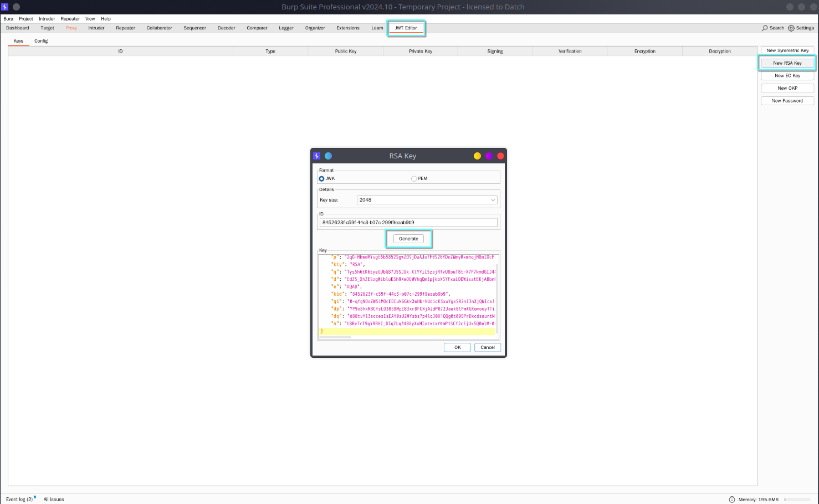Click the Decryption column header

pyautogui.click(x=720, y=51)
